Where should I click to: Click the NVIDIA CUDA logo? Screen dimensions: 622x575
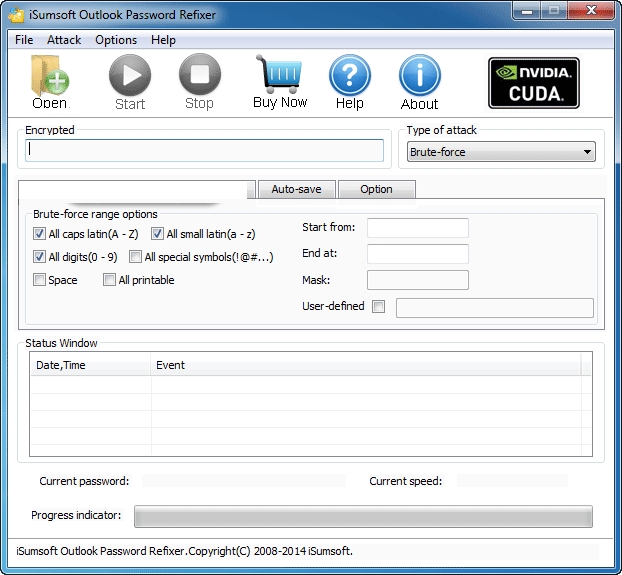534,83
